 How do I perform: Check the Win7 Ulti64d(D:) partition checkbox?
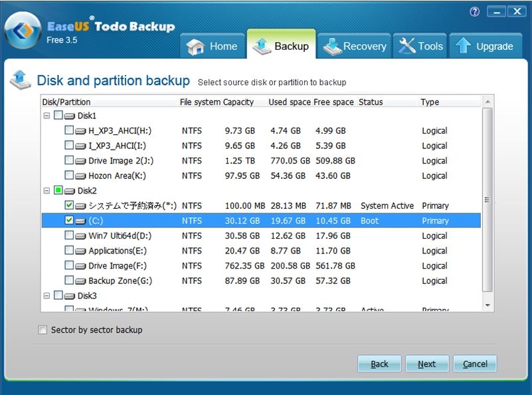69,235
